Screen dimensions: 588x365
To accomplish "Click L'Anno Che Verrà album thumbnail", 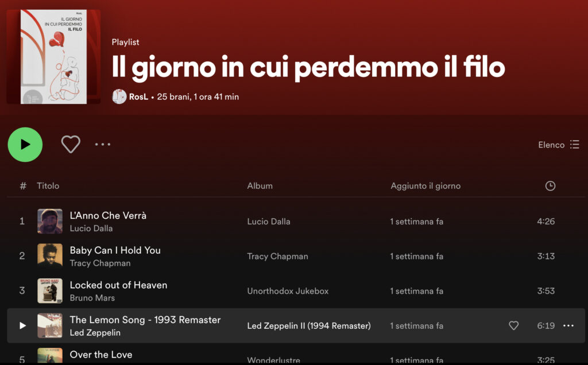I will (50, 222).
